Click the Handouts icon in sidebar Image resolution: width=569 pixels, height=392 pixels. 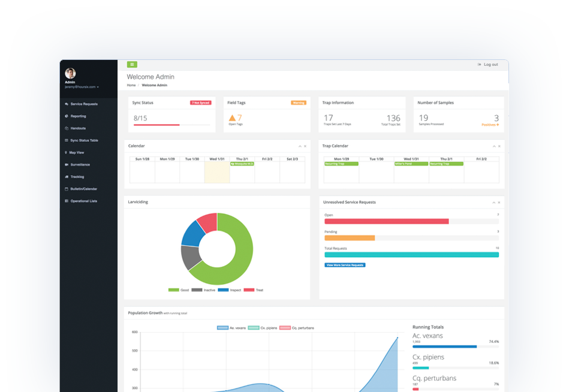pos(66,128)
